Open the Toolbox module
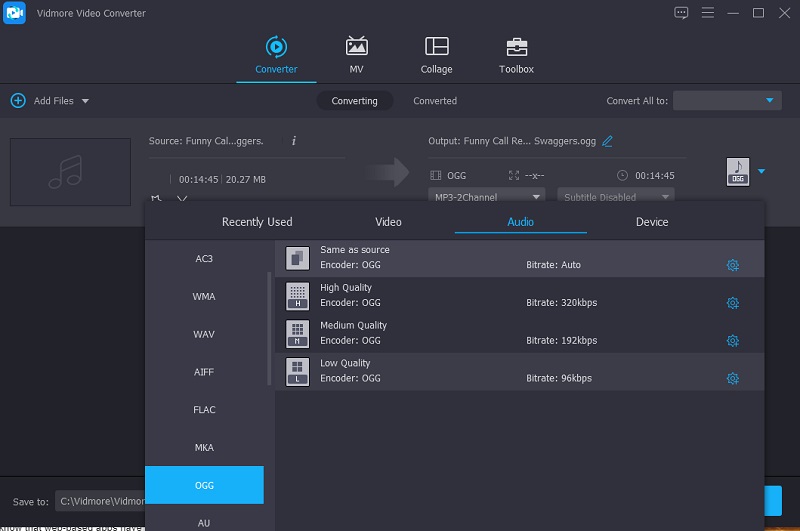Image resolution: width=800 pixels, height=531 pixels. coord(516,55)
